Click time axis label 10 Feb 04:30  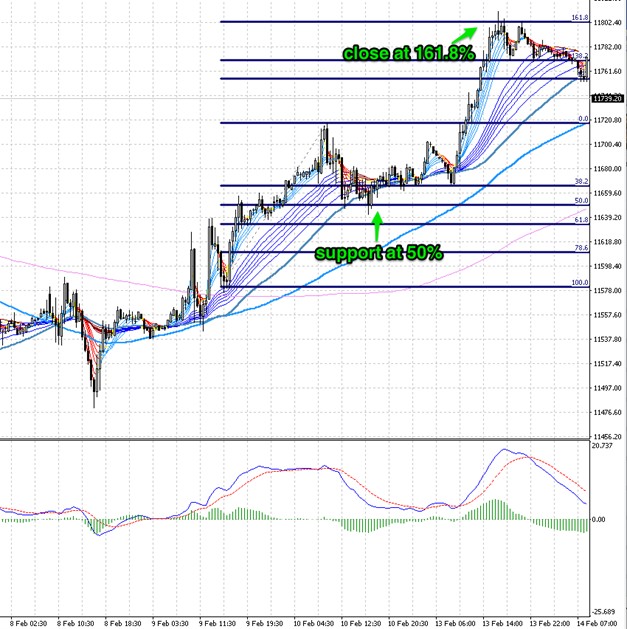pos(313,624)
